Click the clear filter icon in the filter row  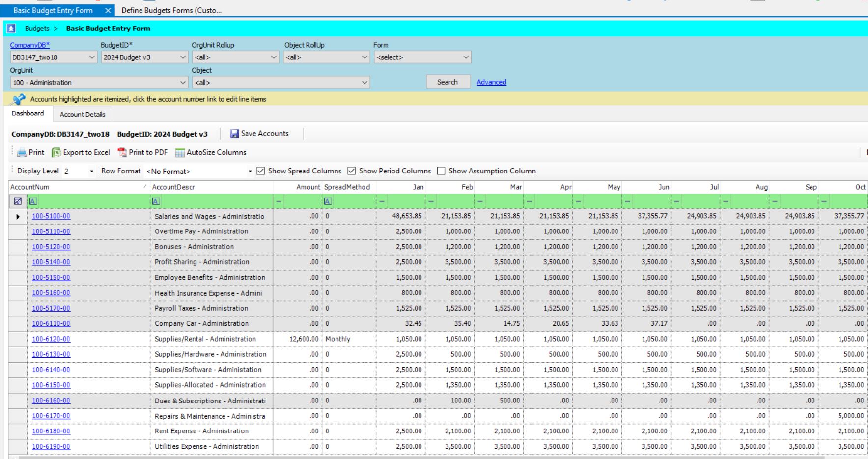[18, 201]
